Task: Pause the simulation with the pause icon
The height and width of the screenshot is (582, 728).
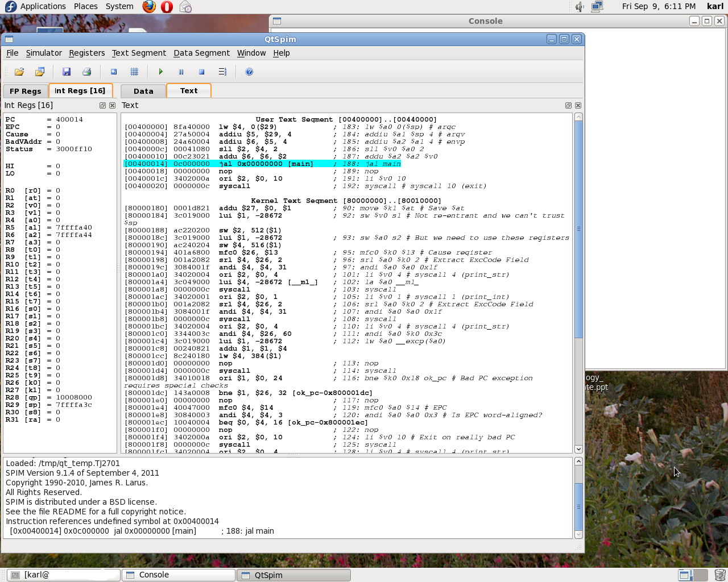Action: (181, 72)
